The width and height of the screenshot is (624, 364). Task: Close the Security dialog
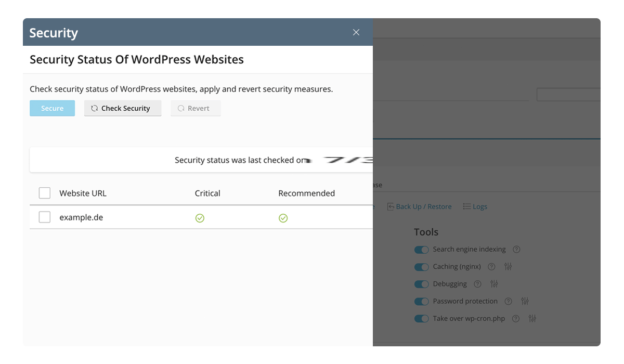[356, 32]
